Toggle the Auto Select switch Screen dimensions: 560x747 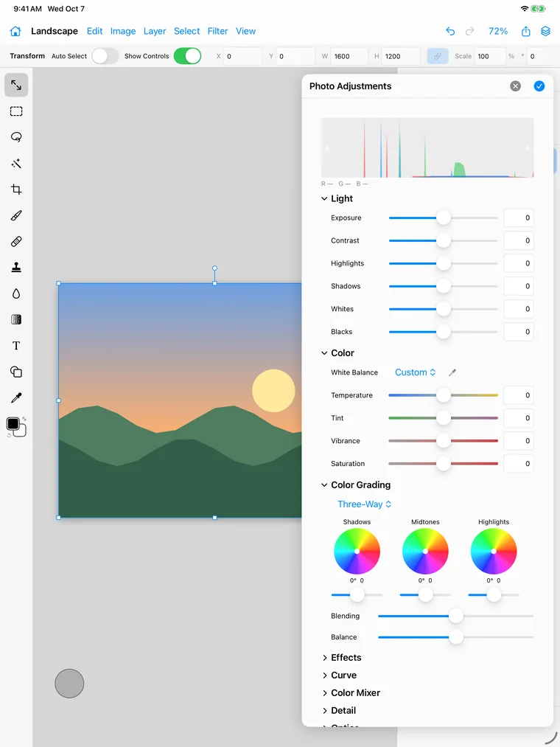[105, 56]
